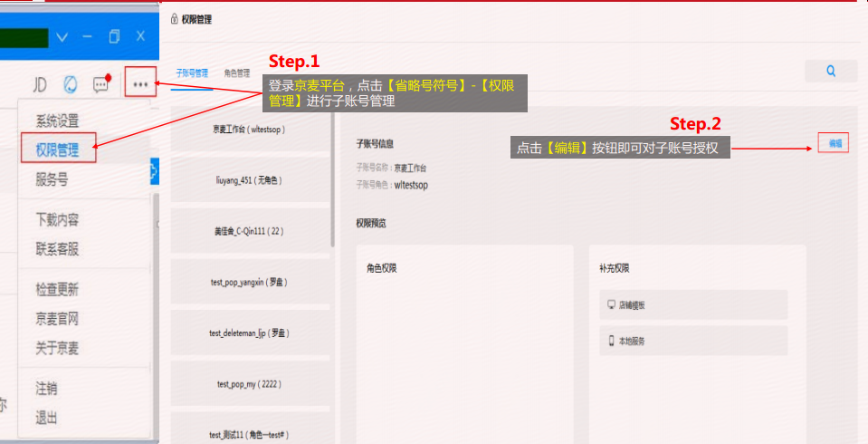Click the sub-account list scrollbar
Image resolution: width=868 pixels, height=444 pixels.
click(x=333, y=178)
